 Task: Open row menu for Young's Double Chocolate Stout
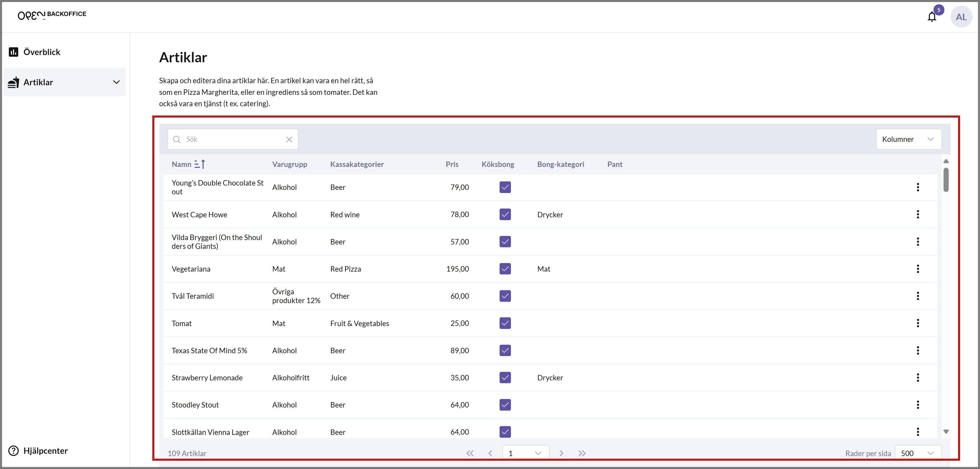(918, 187)
